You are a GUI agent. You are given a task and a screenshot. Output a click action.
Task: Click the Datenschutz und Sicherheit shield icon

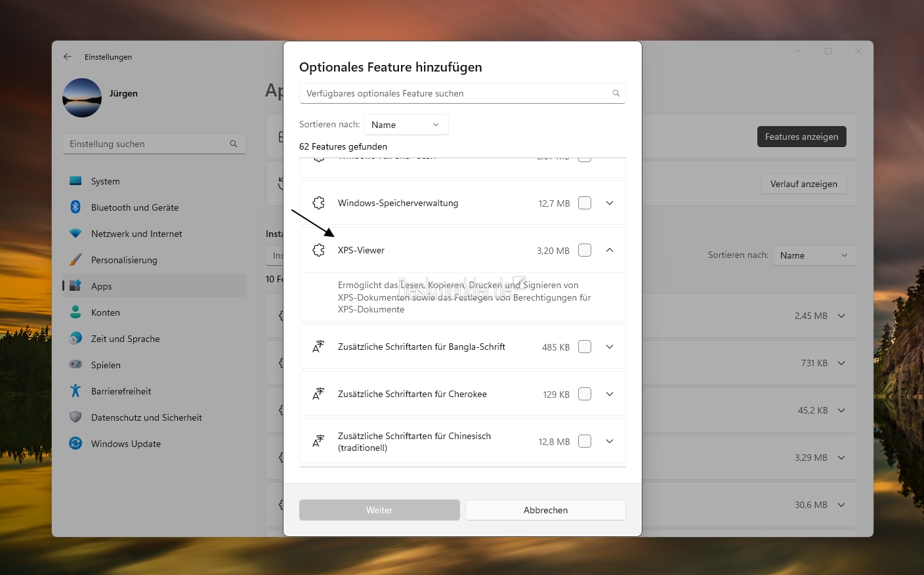tap(75, 417)
